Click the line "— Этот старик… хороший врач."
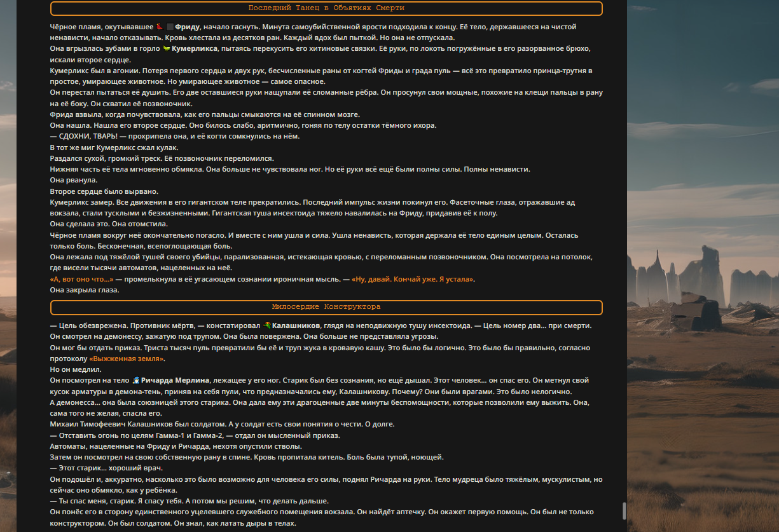 coord(107,468)
